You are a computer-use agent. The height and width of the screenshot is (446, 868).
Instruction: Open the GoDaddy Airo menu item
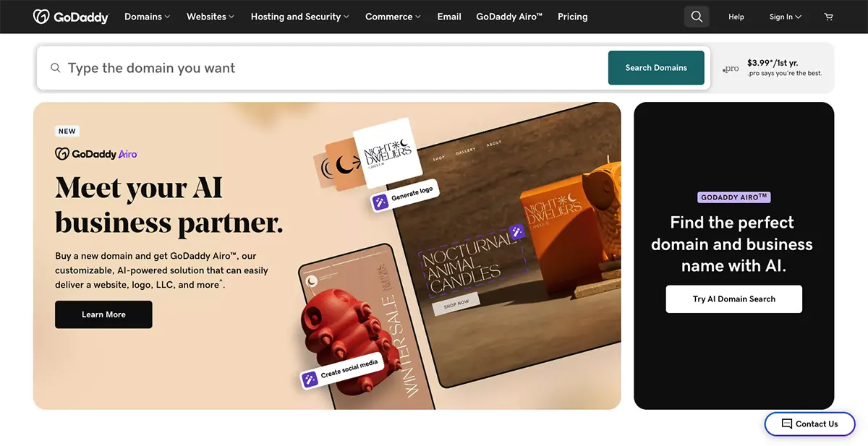(x=509, y=17)
